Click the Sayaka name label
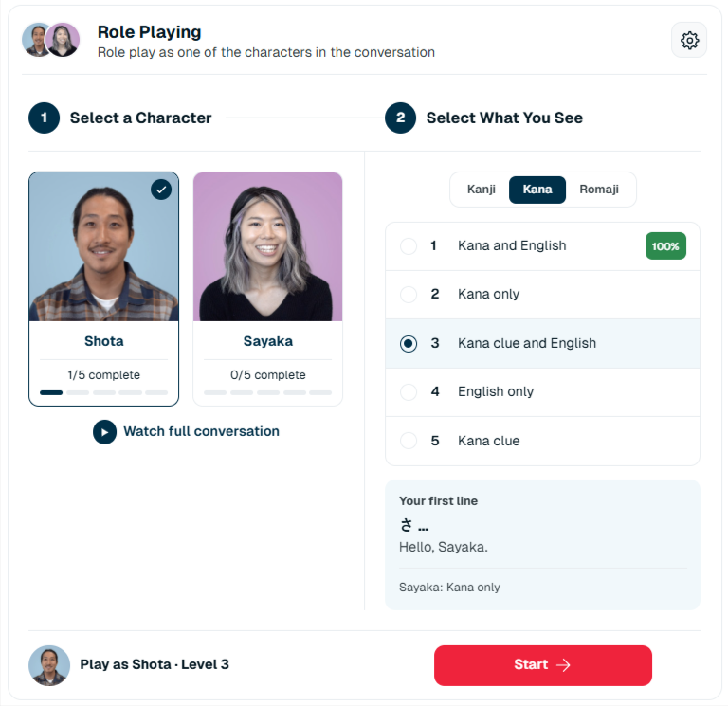 point(268,341)
